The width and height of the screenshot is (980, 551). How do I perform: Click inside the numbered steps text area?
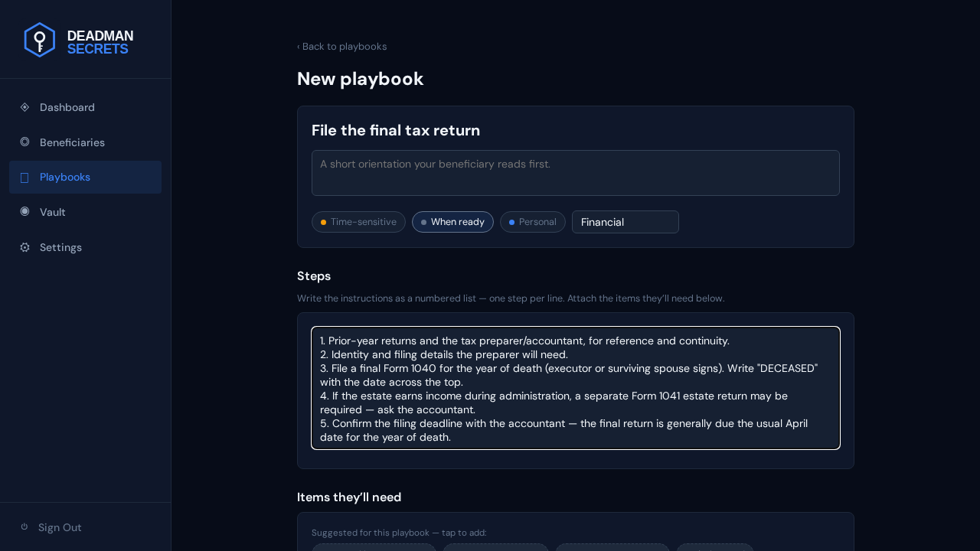(x=576, y=388)
